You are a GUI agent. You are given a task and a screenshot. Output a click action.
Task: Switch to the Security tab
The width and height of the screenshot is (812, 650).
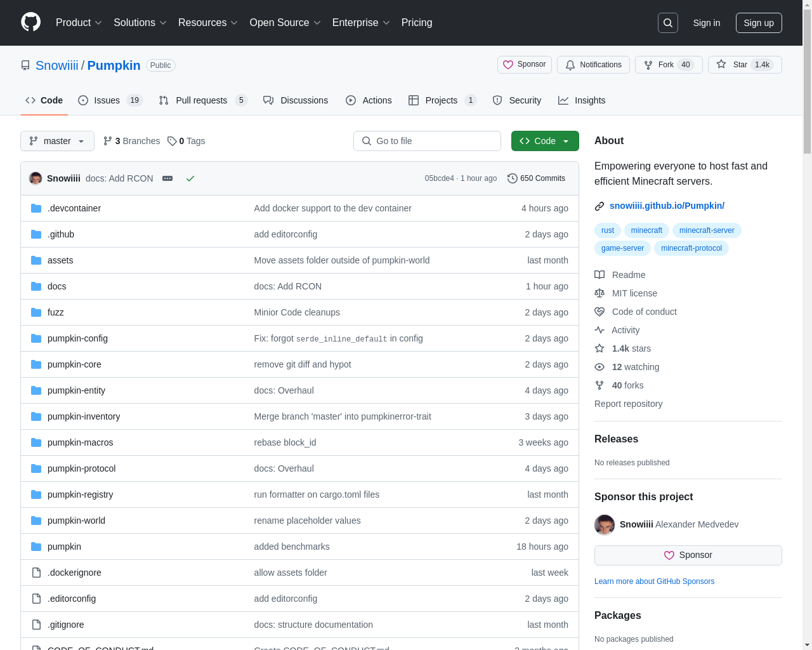click(x=517, y=100)
